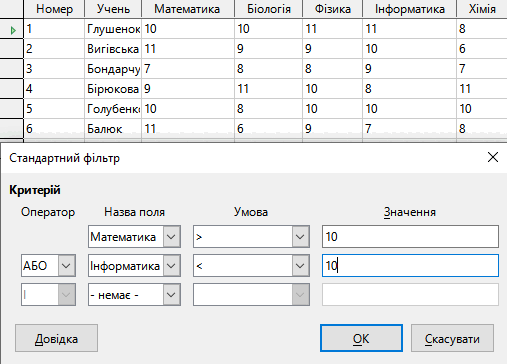This screenshot has width=507, height=364.
Task: Click Номер cell with value 5
Action: pos(54,109)
